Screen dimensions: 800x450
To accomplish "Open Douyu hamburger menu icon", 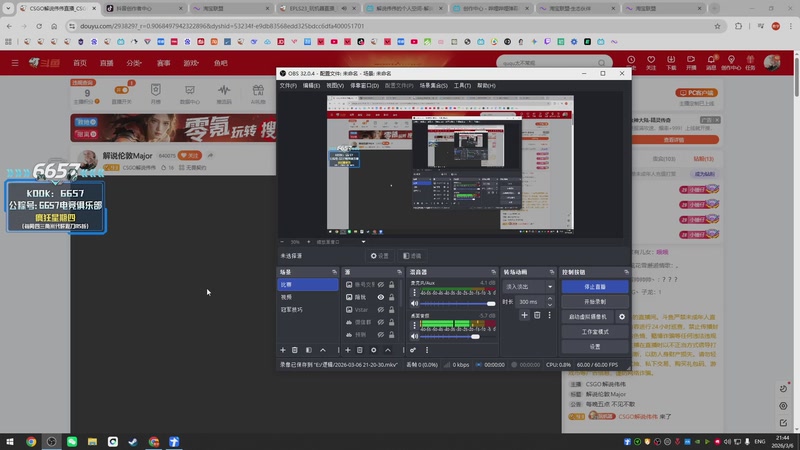I will point(15,63).
